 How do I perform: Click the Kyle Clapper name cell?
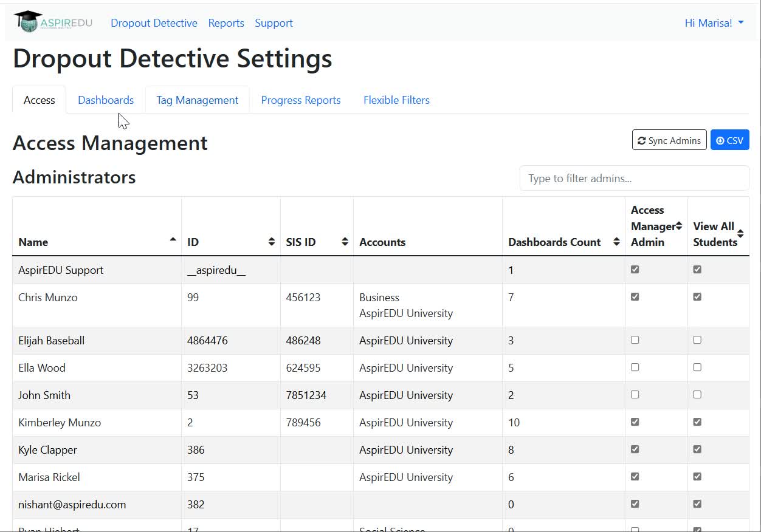pyautogui.click(x=97, y=450)
